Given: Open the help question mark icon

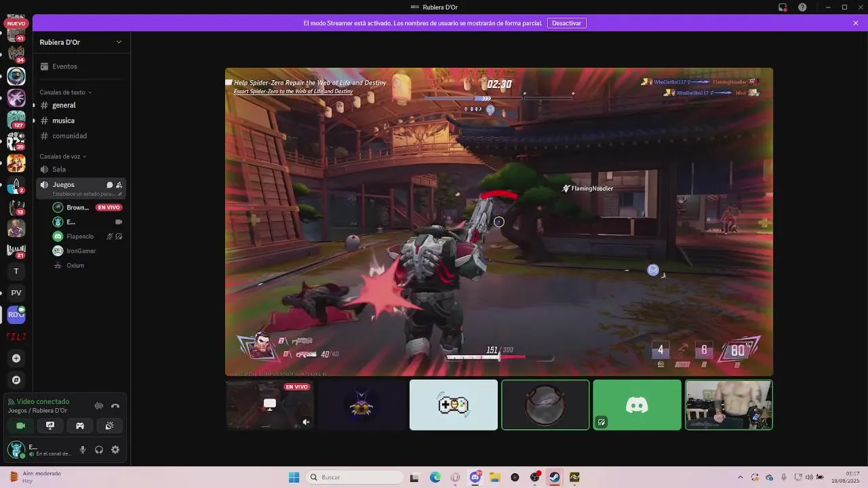Looking at the screenshot, I should point(803,7).
